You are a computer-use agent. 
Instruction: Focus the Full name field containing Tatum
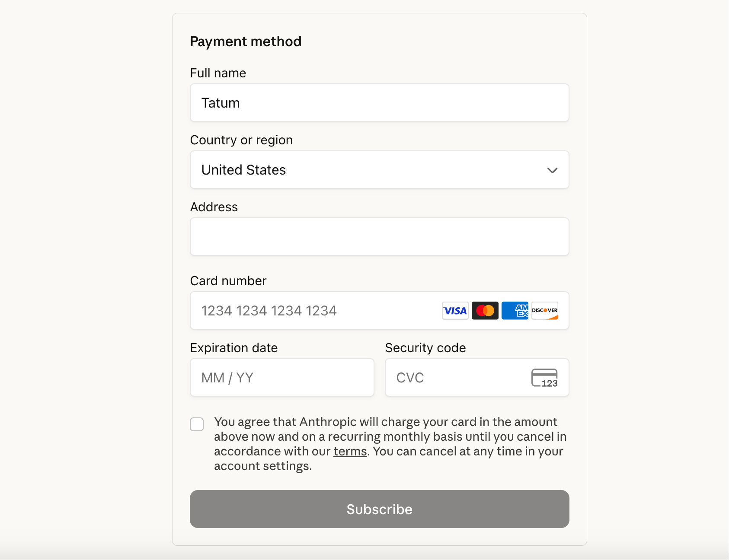pyautogui.click(x=379, y=103)
